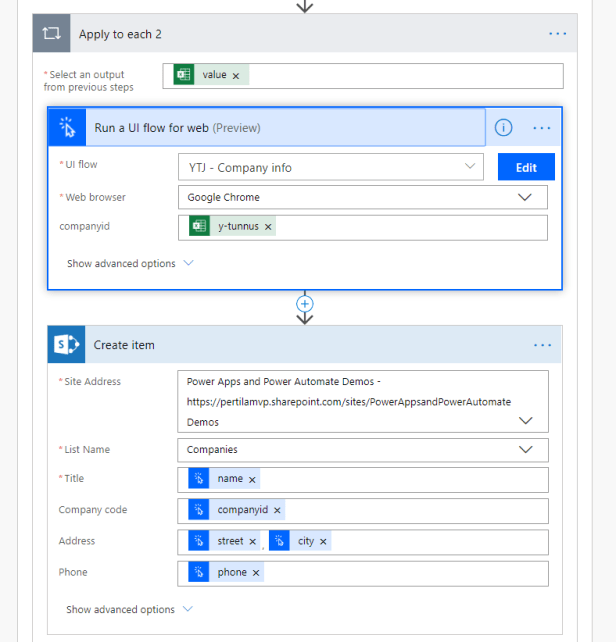Select the Create item action header
Screen dimensions: 616x642
click(x=304, y=344)
